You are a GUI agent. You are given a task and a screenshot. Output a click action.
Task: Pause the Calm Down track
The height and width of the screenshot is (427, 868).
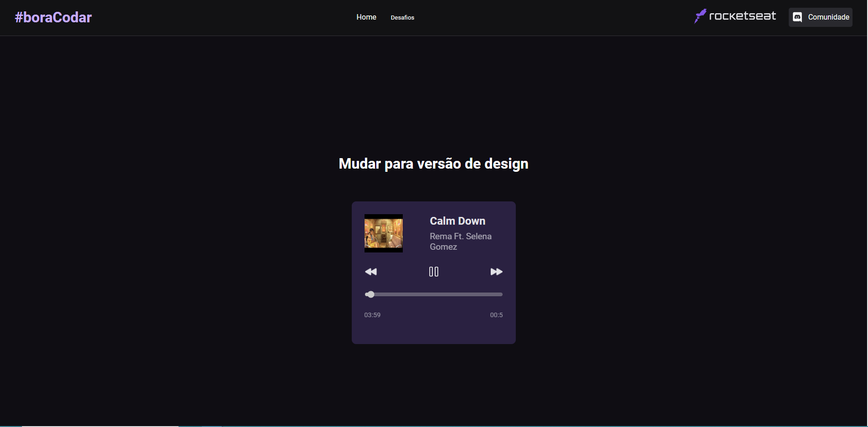tap(434, 272)
